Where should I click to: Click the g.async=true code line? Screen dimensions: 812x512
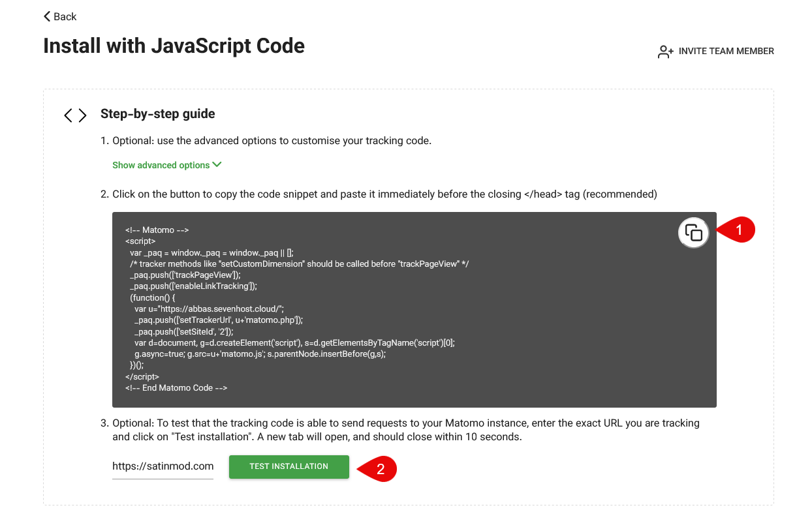(x=260, y=354)
